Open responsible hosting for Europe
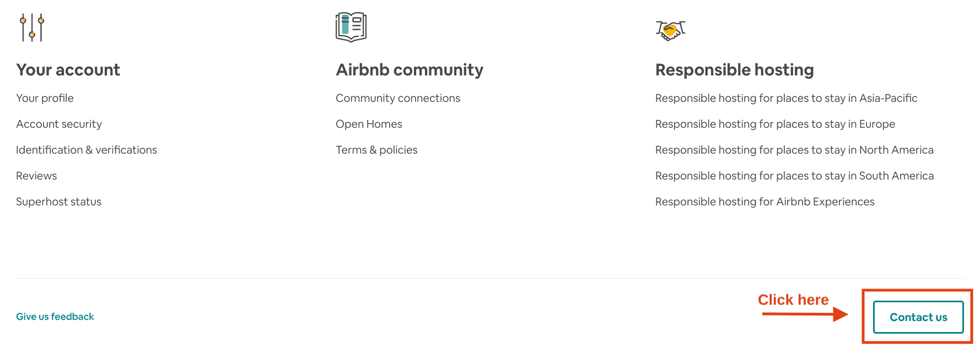 click(x=775, y=124)
